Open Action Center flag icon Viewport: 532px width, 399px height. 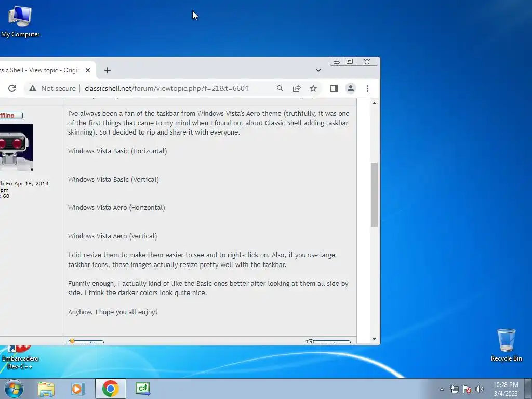pos(467,389)
